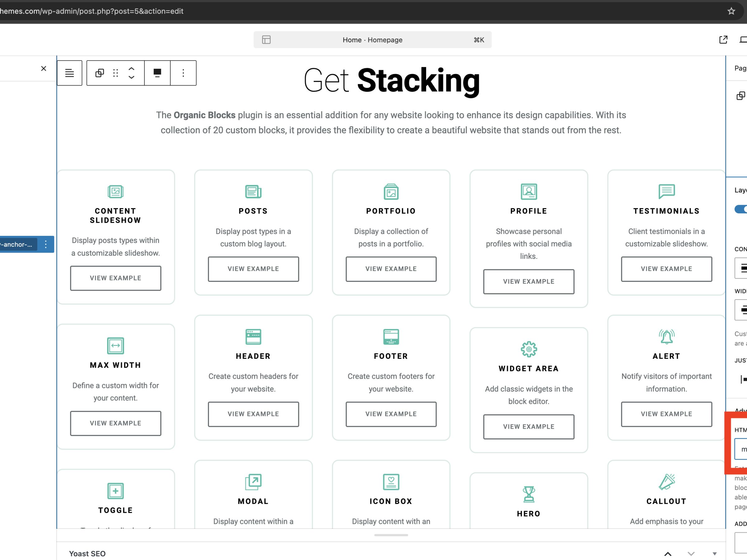Select the HERO card title

(x=529, y=514)
